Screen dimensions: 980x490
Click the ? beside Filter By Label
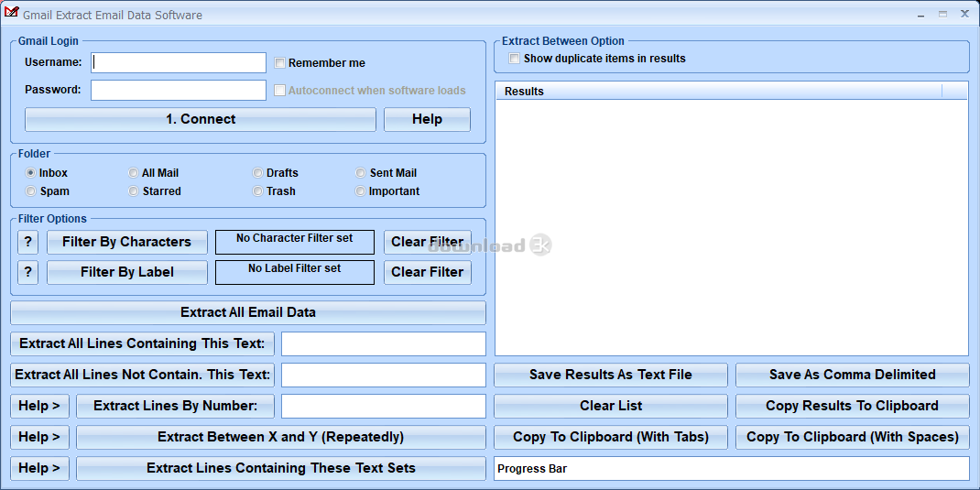click(28, 272)
